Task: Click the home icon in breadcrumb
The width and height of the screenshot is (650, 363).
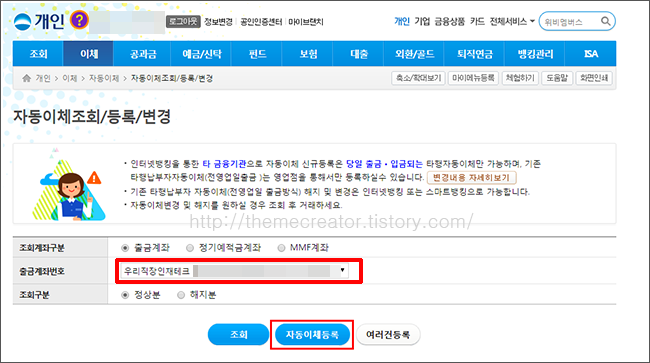Action: (27, 78)
